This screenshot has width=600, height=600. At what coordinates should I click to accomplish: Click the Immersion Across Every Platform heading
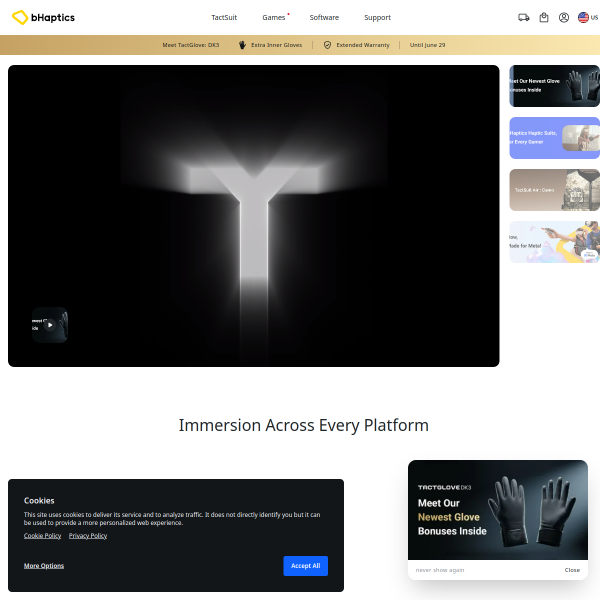303,426
